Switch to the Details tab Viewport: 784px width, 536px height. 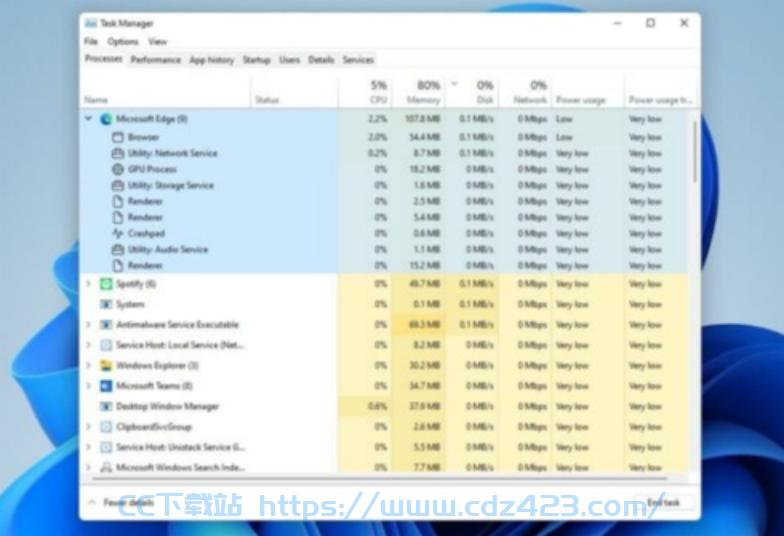point(321,60)
